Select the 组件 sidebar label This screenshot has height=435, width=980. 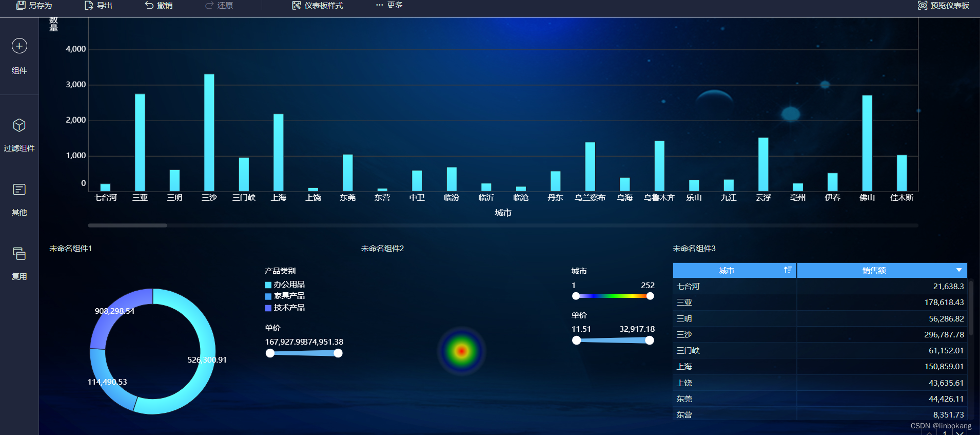pos(19,71)
